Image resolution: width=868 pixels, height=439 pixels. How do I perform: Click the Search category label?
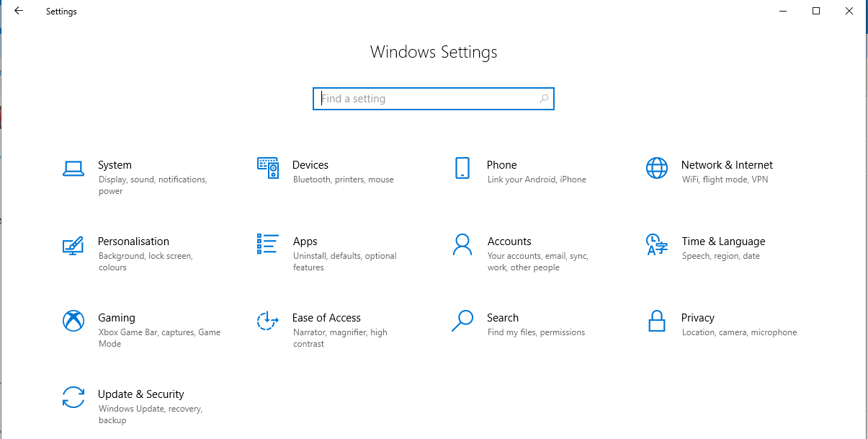503,318
